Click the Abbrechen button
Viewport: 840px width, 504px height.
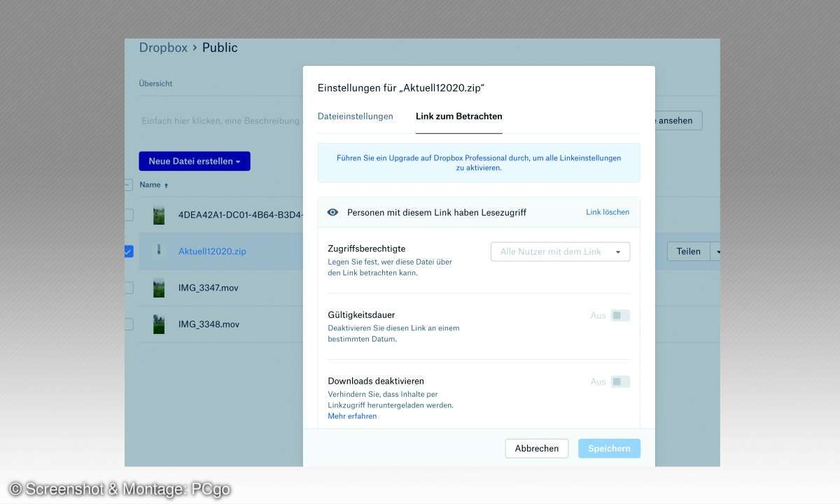(x=537, y=449)
